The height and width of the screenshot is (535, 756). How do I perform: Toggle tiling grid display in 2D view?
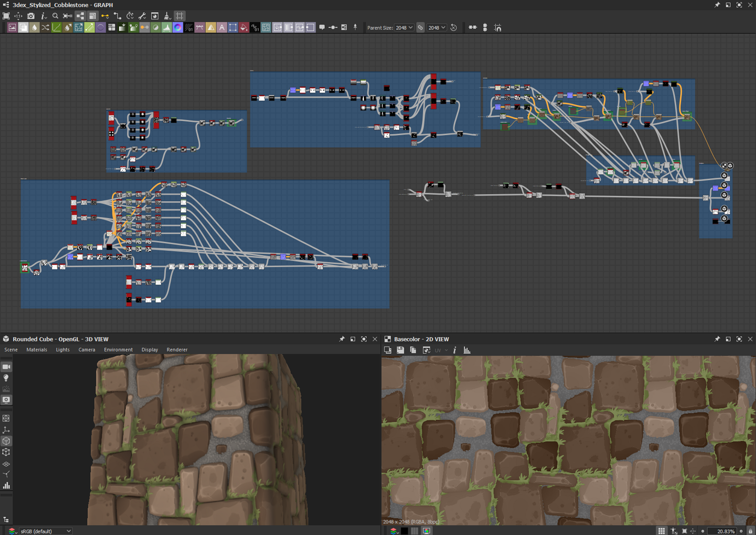click(x=661, y=531)
